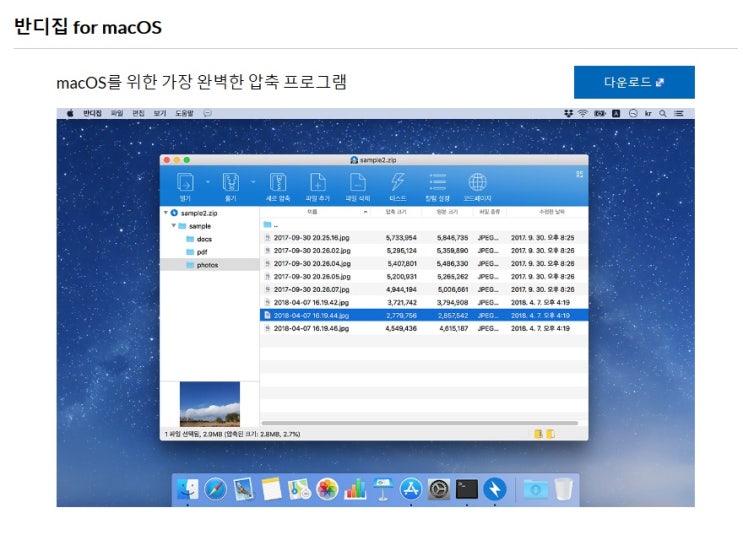Image resolution: width=743 pixels, height=540 pixels.
Task: Open Keynote from the Dock
Action: [383, 489]
